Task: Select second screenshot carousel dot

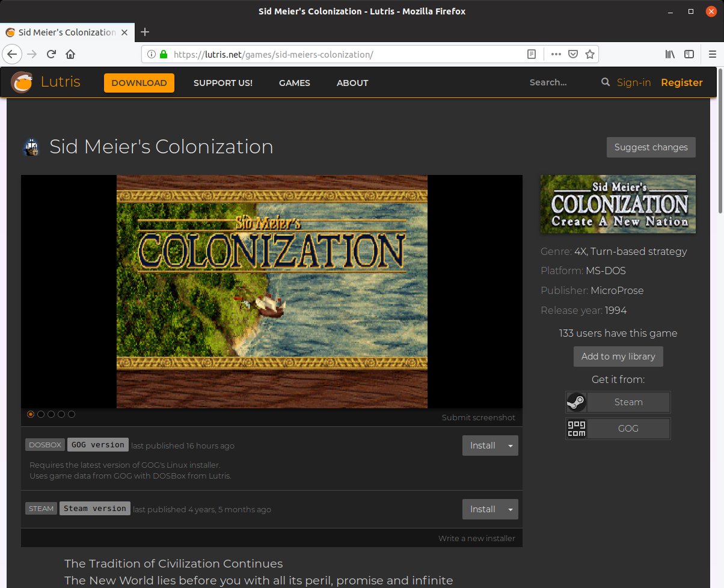Action: click(41, 414)
